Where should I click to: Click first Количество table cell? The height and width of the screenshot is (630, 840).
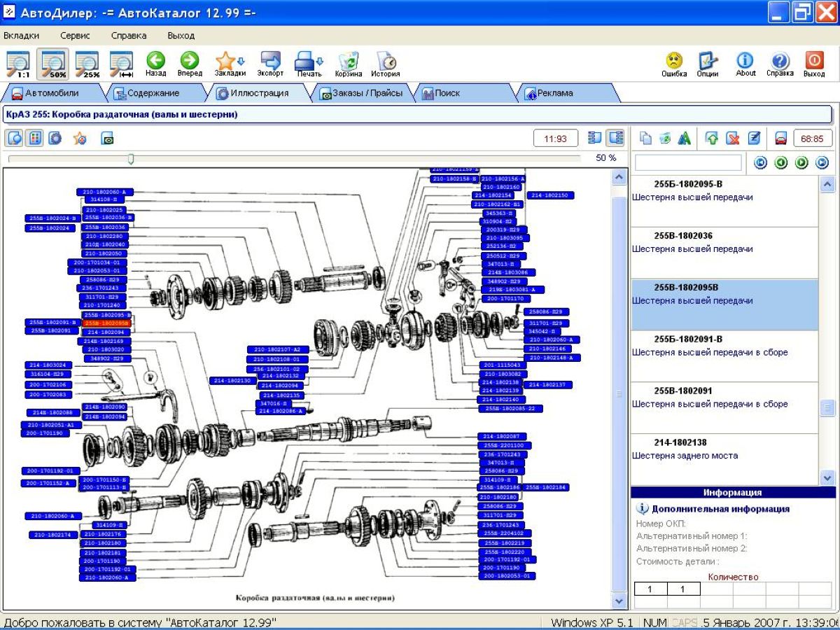click(650, 589)
